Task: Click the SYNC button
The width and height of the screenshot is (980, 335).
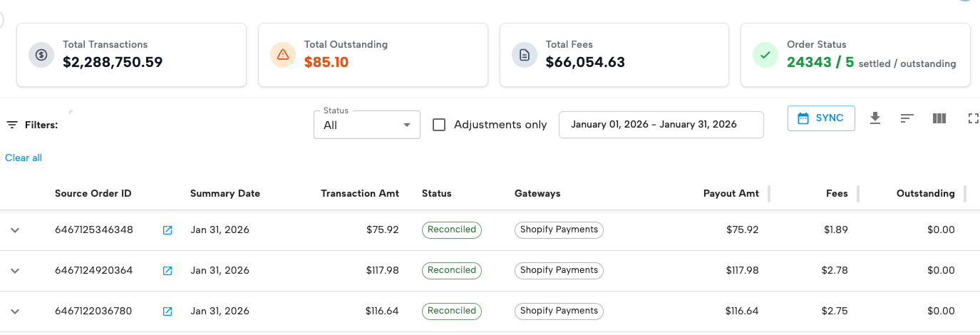Action: click(x=820, y=118)
